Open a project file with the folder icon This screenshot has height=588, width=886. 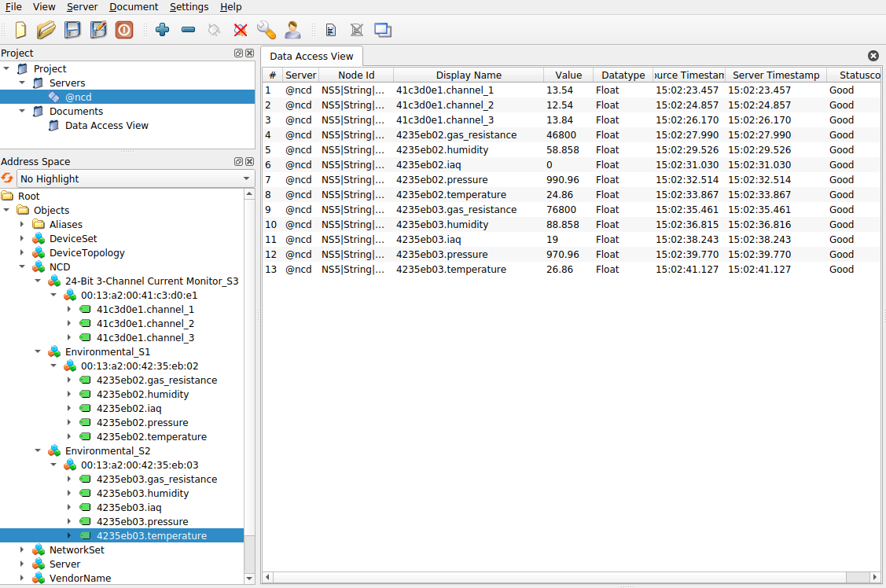pos(46,30)
